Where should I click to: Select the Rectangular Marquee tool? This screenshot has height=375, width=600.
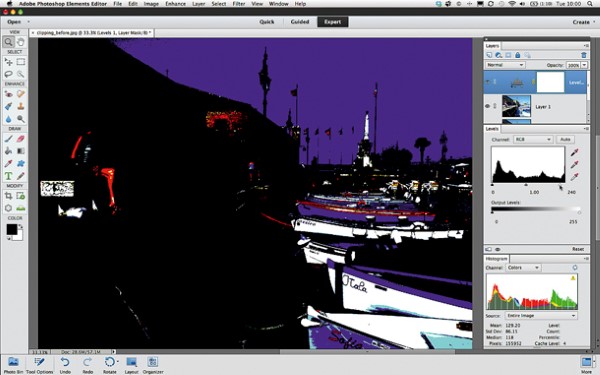point(21,62)
